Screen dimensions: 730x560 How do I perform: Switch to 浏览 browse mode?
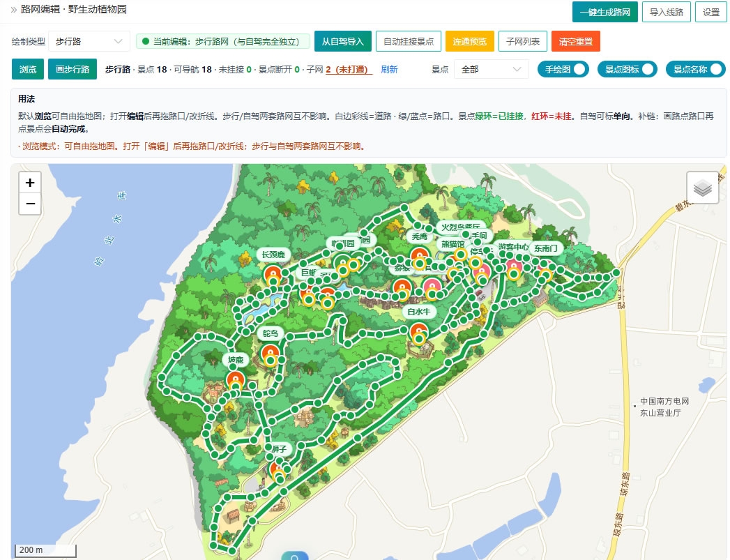click(27, 69)
